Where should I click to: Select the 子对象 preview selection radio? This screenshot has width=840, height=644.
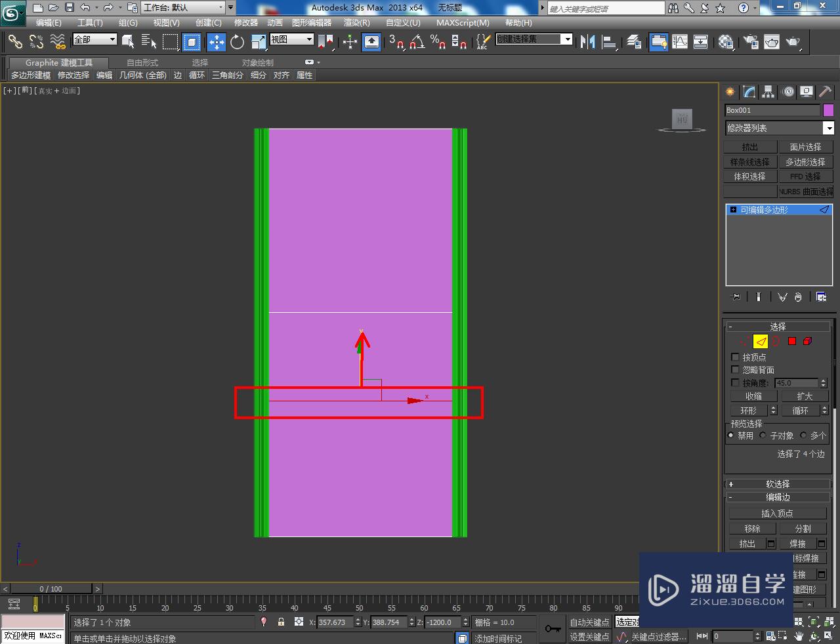763,435
